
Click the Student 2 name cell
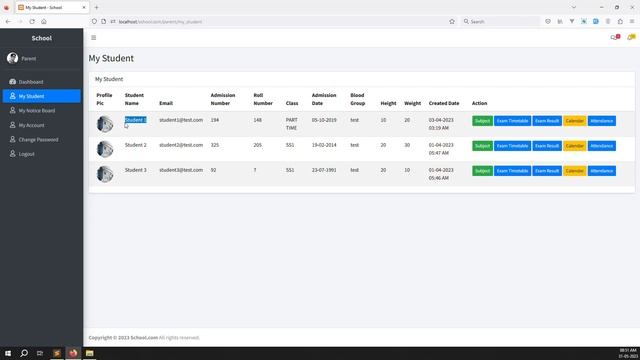point(136,145)
